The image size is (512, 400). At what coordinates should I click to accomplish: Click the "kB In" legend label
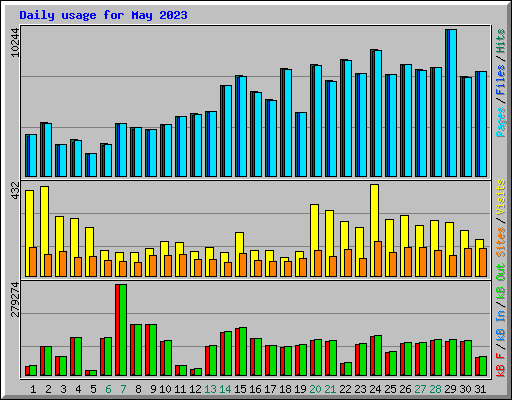click(501, 325)
